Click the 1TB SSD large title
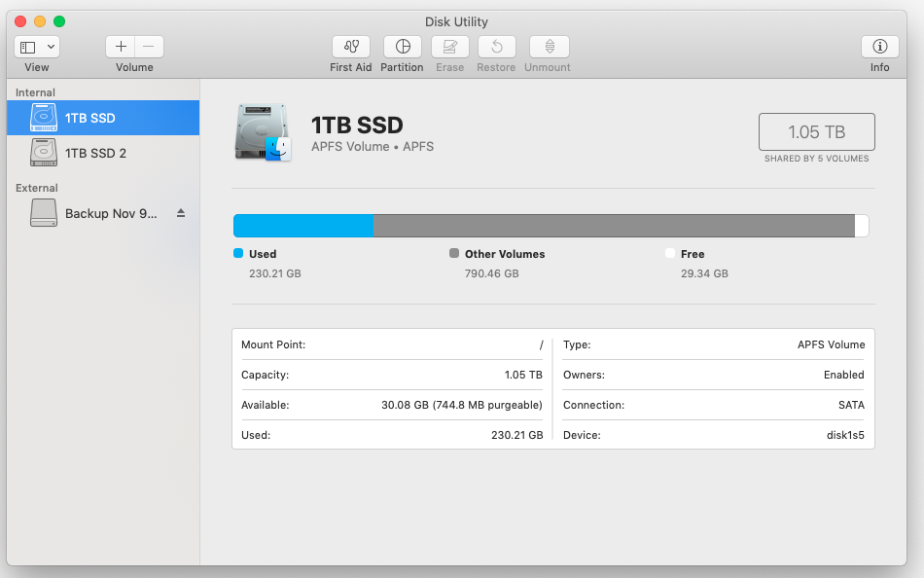Screen dimensions: 924x578 click(357, 125)
